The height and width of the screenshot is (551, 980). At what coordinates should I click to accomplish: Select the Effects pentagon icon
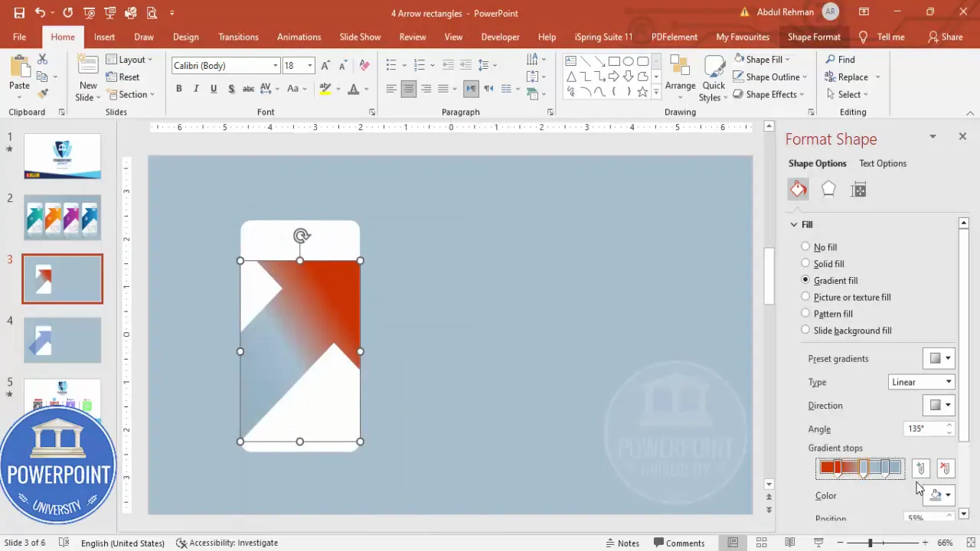[x=828, y=189]
